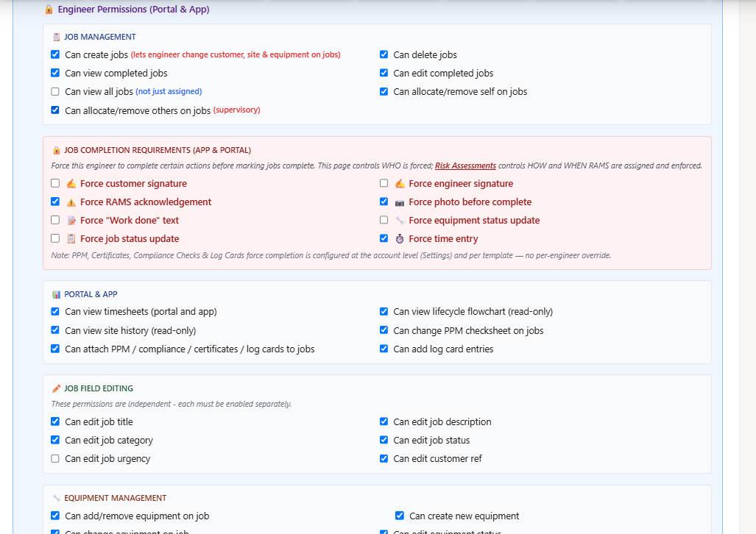Tick the Force engineer signature checkbox

[x=384, y=183]
